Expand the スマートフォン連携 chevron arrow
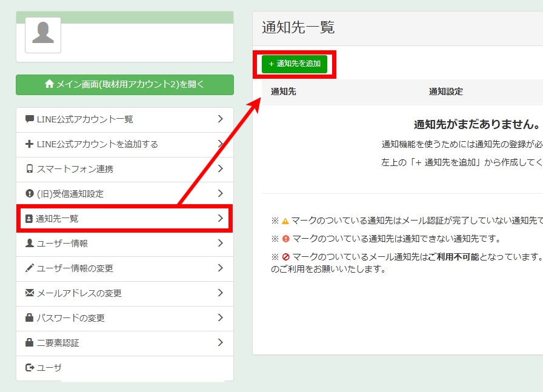 pyautogui.click(x=221, y=169)
